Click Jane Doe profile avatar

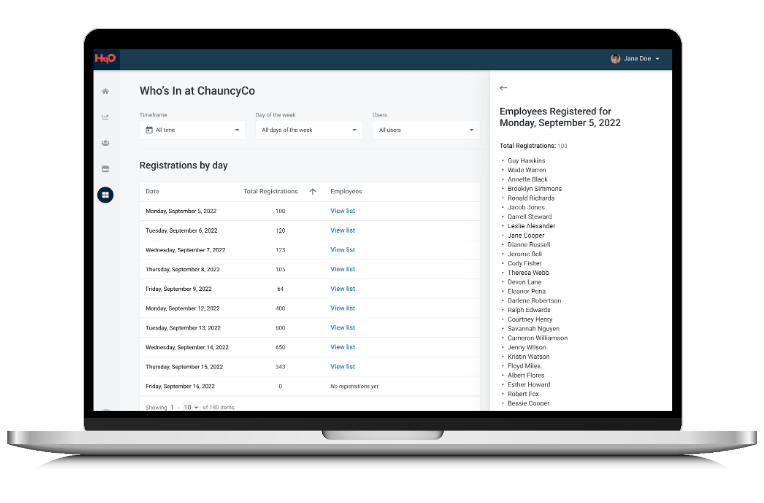point(615,58)
